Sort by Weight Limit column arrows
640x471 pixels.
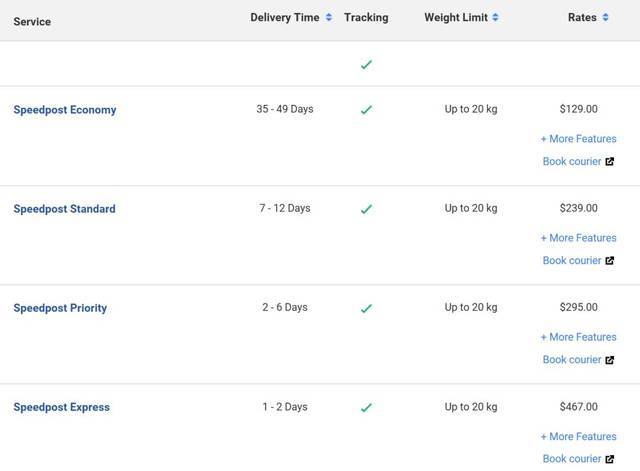[496, 18]
